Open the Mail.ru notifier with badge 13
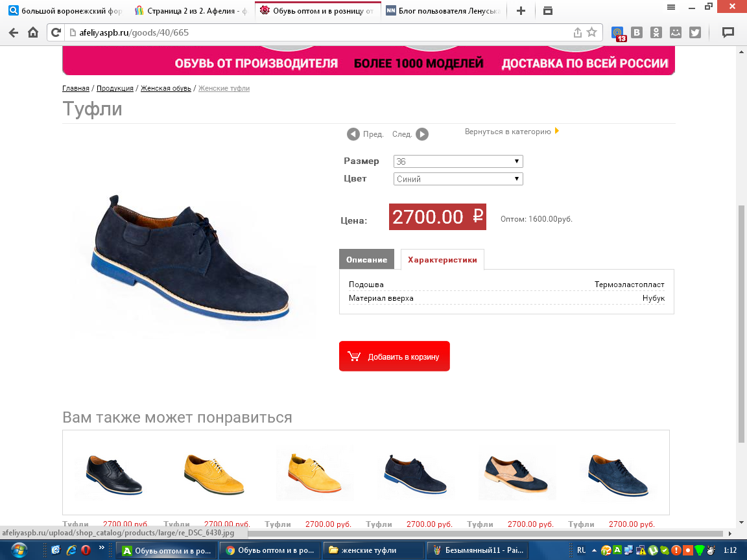 pos(619,33)
